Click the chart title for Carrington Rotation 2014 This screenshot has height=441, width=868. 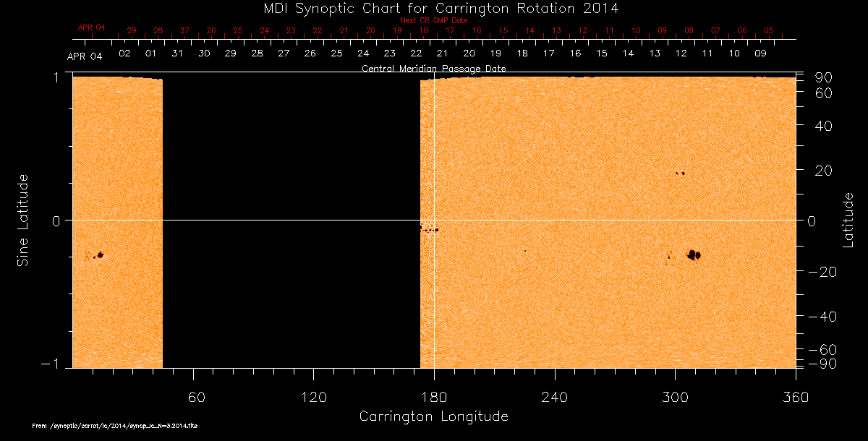tap(433, 9)
